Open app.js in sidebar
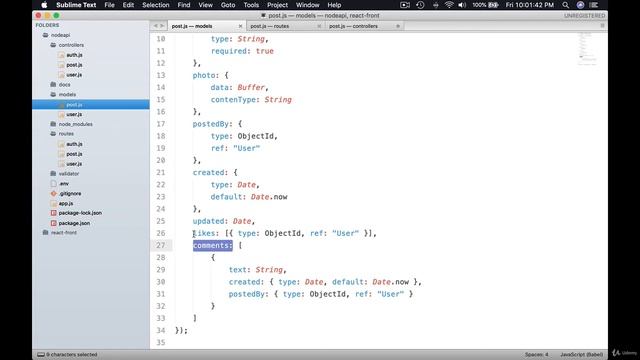This screenshot has height=360, width=640. click(66, 203)
